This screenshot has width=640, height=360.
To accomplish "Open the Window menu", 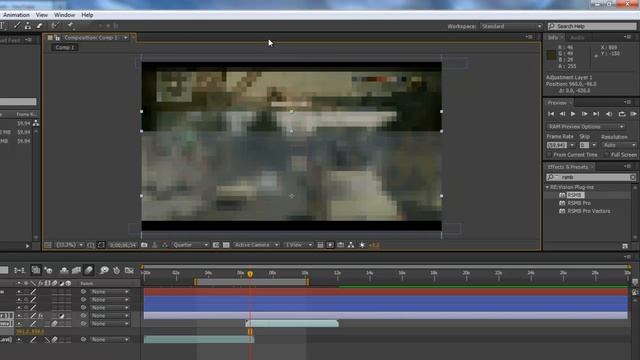I will [x=64, y=15].
